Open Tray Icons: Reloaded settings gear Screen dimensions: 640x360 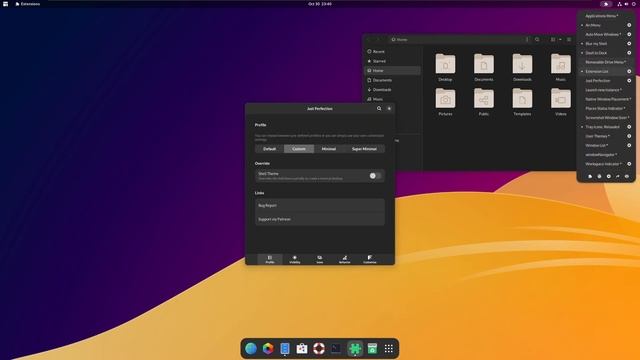(x=629, y=127)
